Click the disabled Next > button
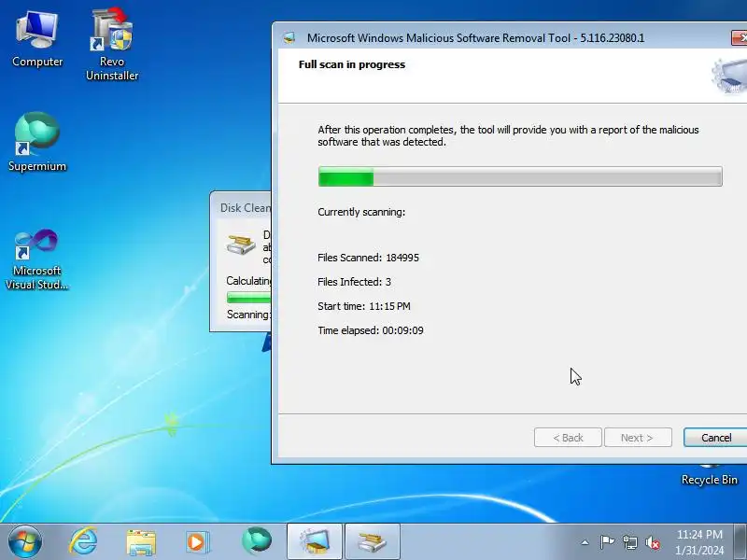This screenshot has width=747, height=560. [638, 437]
